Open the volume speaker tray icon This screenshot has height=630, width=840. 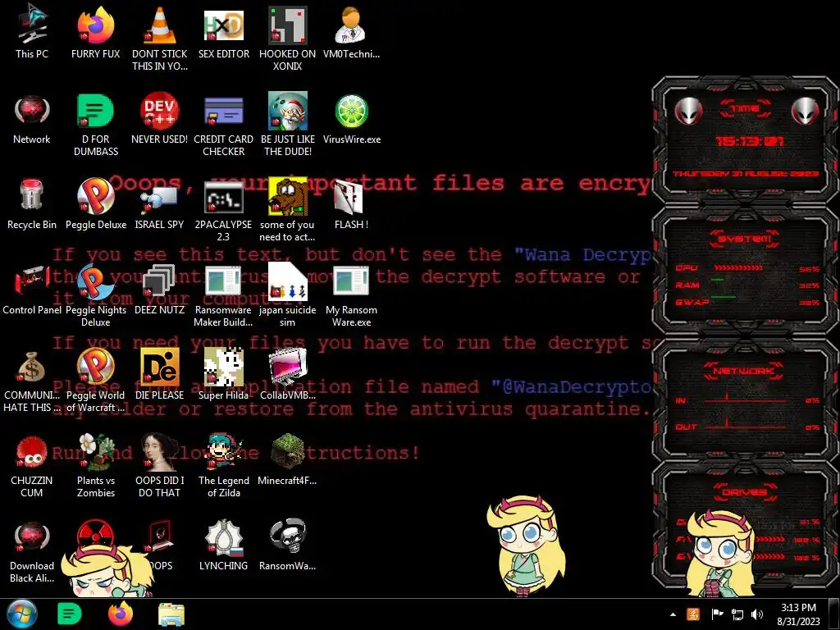coord(757,614)
